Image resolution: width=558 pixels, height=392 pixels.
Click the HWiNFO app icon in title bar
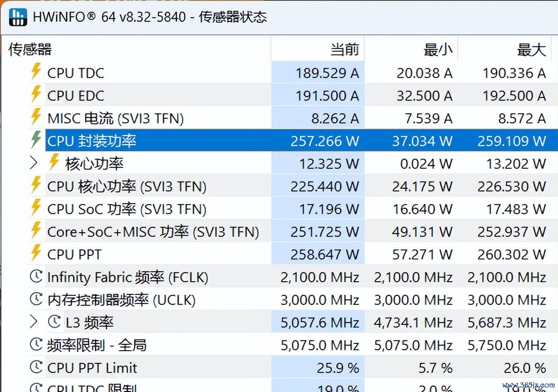[18, 17]
